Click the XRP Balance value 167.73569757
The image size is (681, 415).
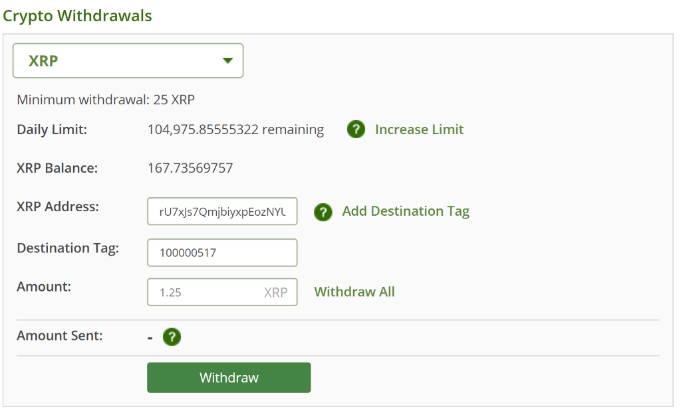point(190,168)
